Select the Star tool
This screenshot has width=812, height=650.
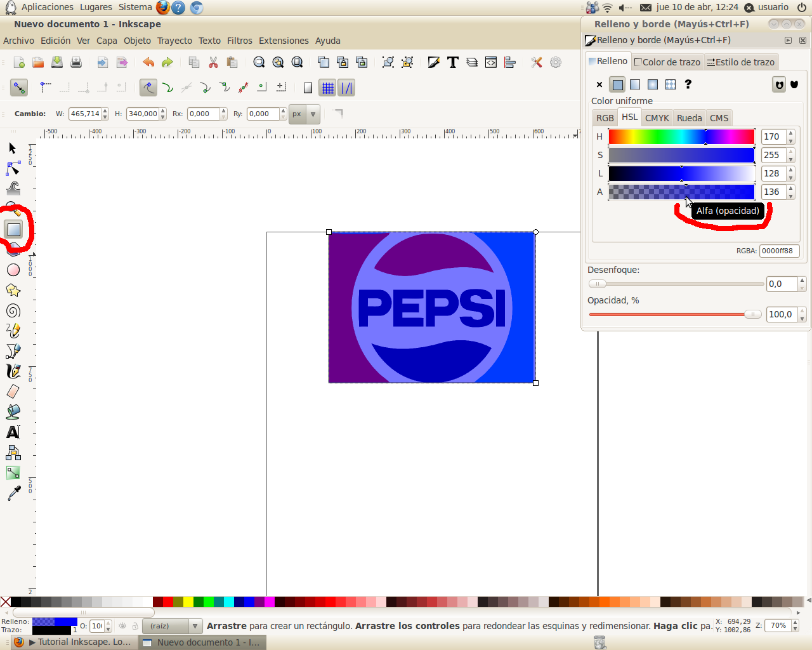14,290
